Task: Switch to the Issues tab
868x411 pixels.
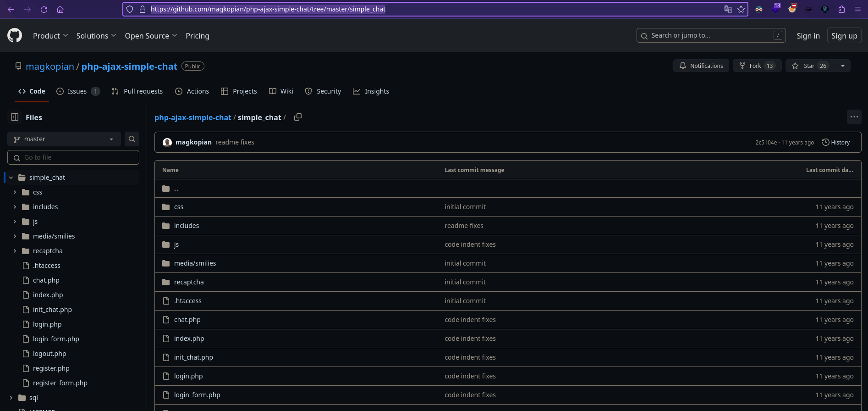Action: [x=77, y=91]
